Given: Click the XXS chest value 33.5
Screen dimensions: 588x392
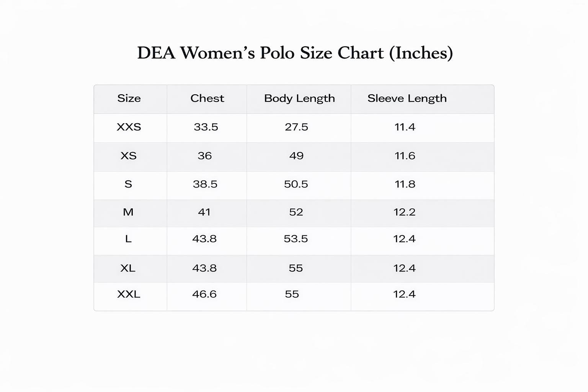Looking at the screenshot, I should pyautogui.click(x=206, y=127).
